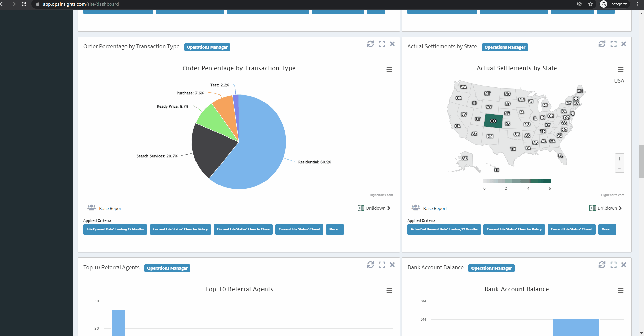Refresh the Order Percentage by Transaction Type widget

pyautogui.click(x=370, y=44)
